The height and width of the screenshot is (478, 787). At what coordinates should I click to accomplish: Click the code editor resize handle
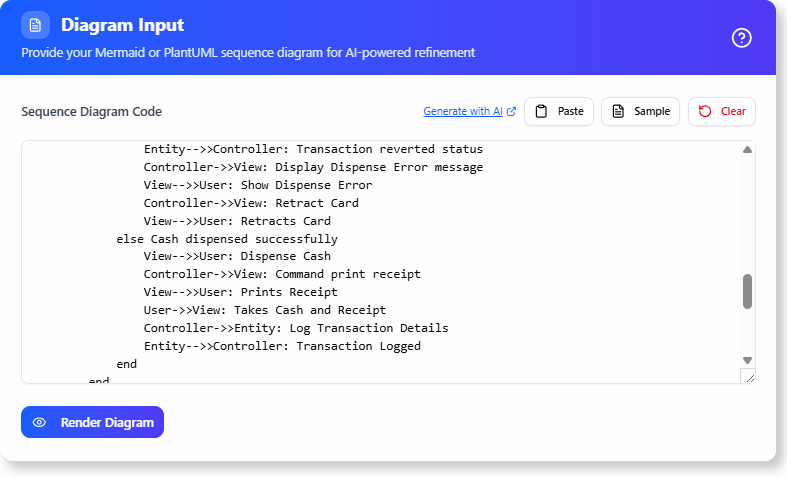747,376
